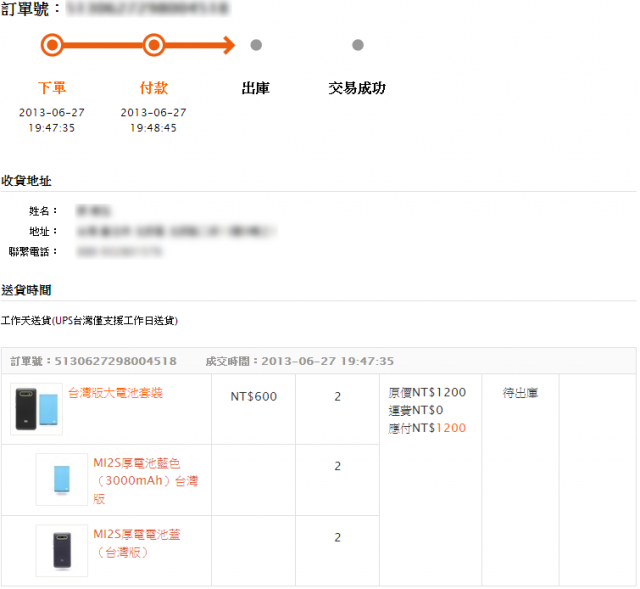
Task: Click the 下單 step label
Action: click(52, 88)
